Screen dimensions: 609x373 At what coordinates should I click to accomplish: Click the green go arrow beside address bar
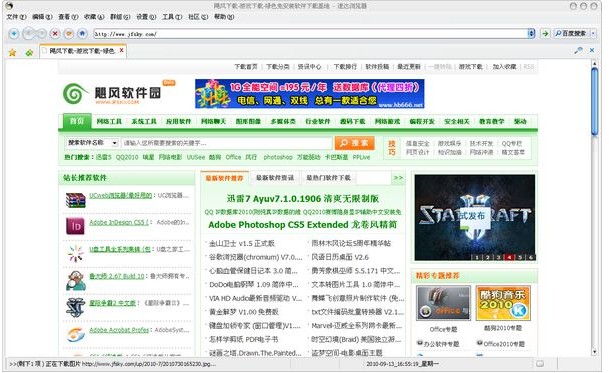click(545, 34)
